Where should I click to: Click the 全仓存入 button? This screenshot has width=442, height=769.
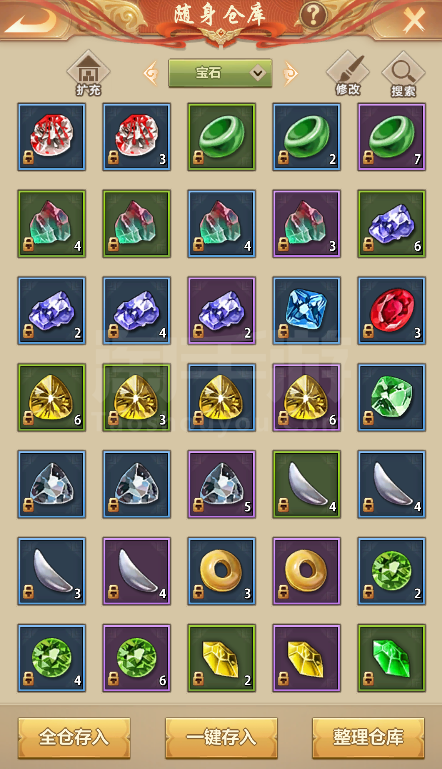pyautogui.click(x=74, y=737)
